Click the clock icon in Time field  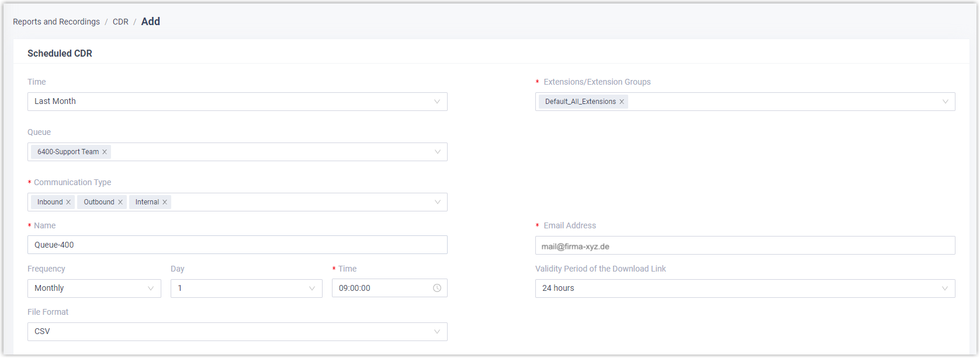click(437, 288)
